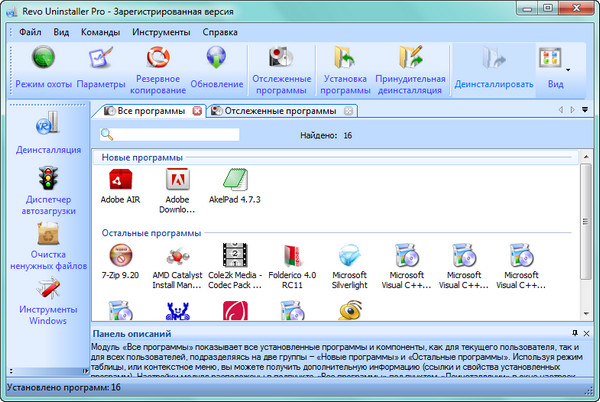Select the 7-Zip 9.20 program
The image size is (600, 402).
point(121,254)
